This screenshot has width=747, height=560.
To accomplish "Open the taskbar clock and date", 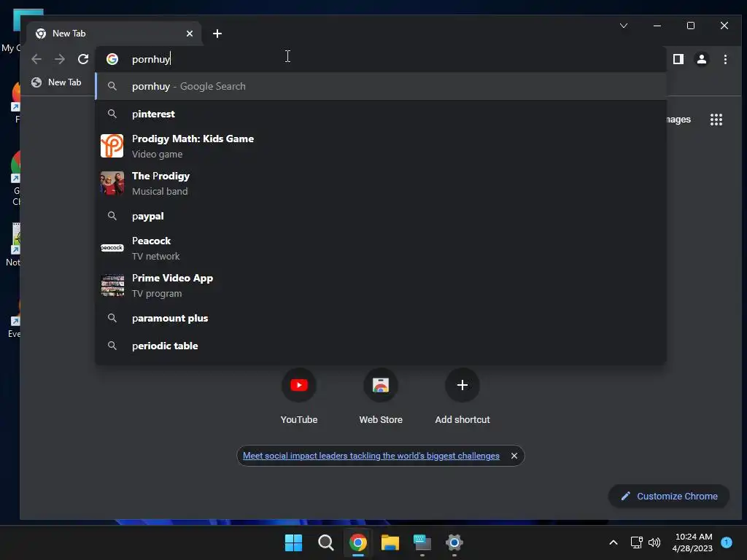I will point(693,542).
